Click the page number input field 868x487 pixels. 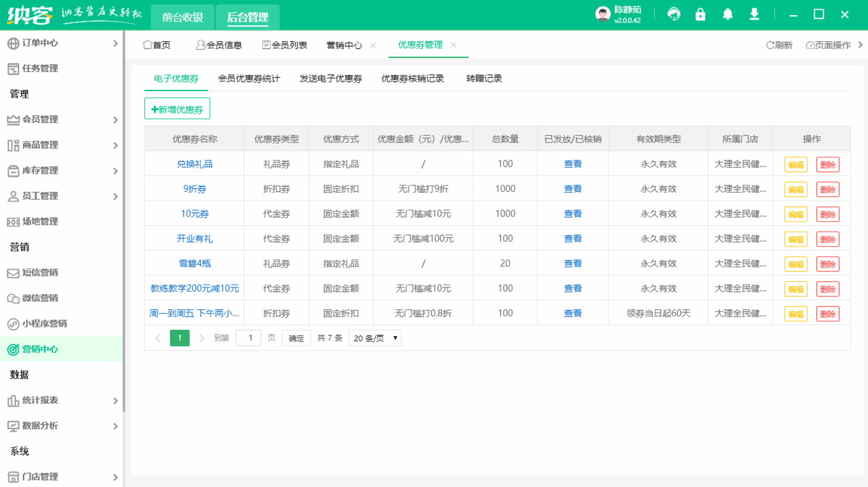pos(248,337)
